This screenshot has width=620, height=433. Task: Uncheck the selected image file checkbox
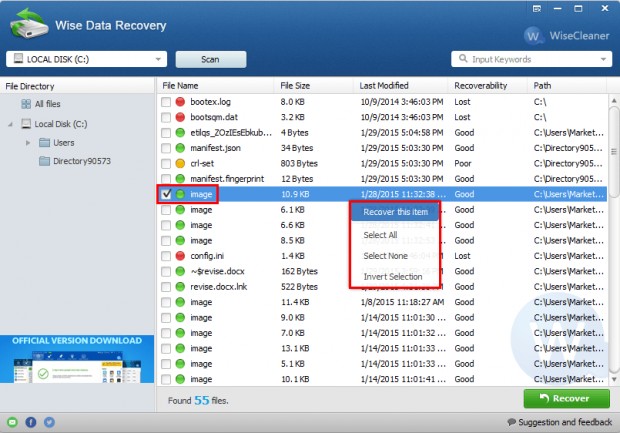[167, 194]
